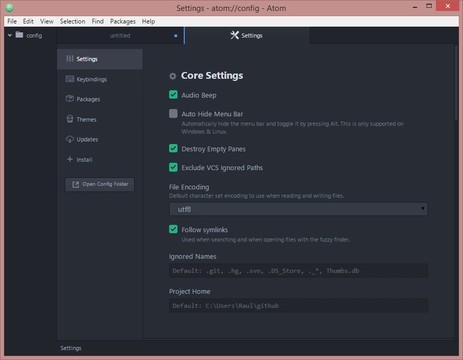This screenshot has width=463, height=360.
Task: Click the Atom app icon in title bar
Action: 9,8
